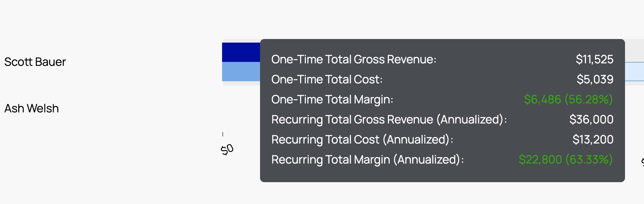Viewport: 644px width, 204px height.
Task: Click the $11,525 revenue value
Action: tap(594, 59)
